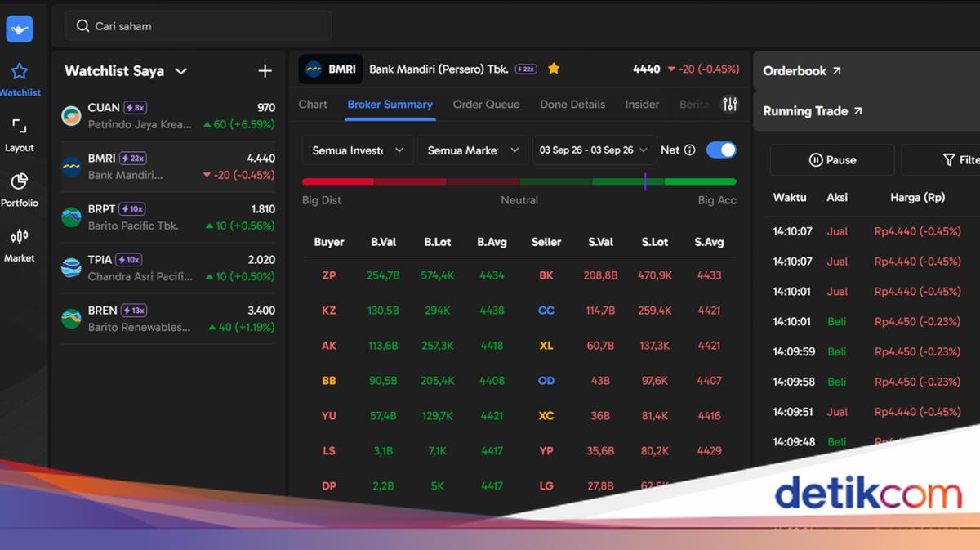Screen dimensions: 980x550
Task: Open the Done Details tab
Action: (572, 105)
